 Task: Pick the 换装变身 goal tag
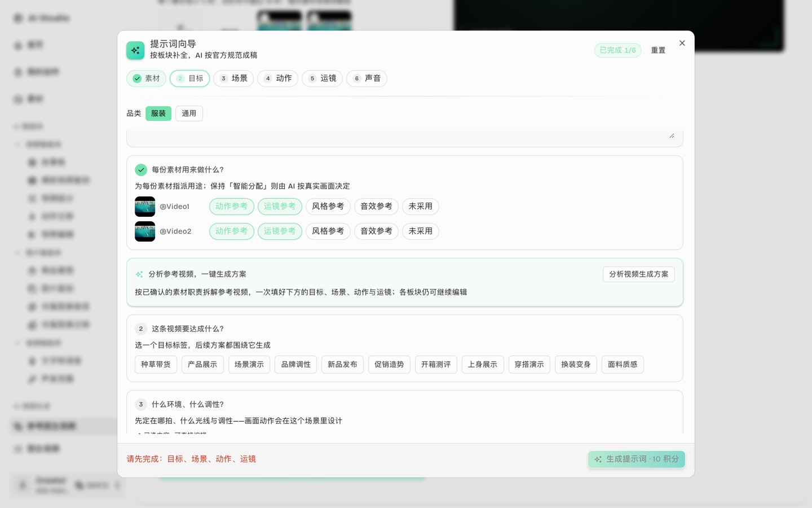point(576,365)
